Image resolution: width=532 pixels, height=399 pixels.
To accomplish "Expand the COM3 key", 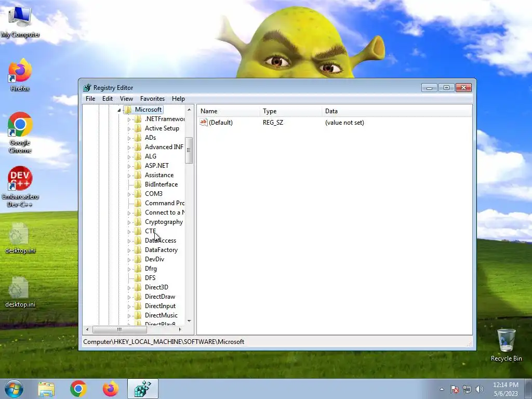I will 129,194.
